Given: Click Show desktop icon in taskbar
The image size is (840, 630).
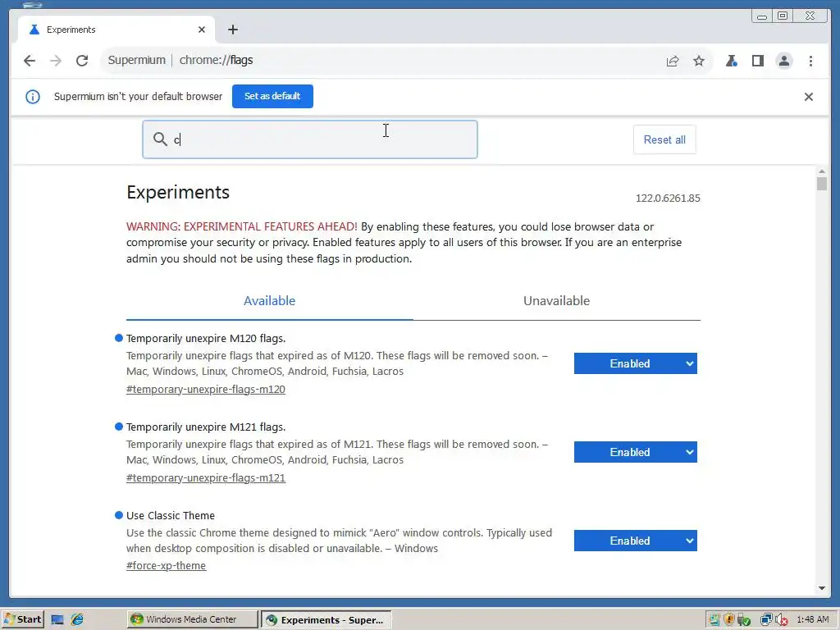Looking at the screenshot, I should pos(57,620).
